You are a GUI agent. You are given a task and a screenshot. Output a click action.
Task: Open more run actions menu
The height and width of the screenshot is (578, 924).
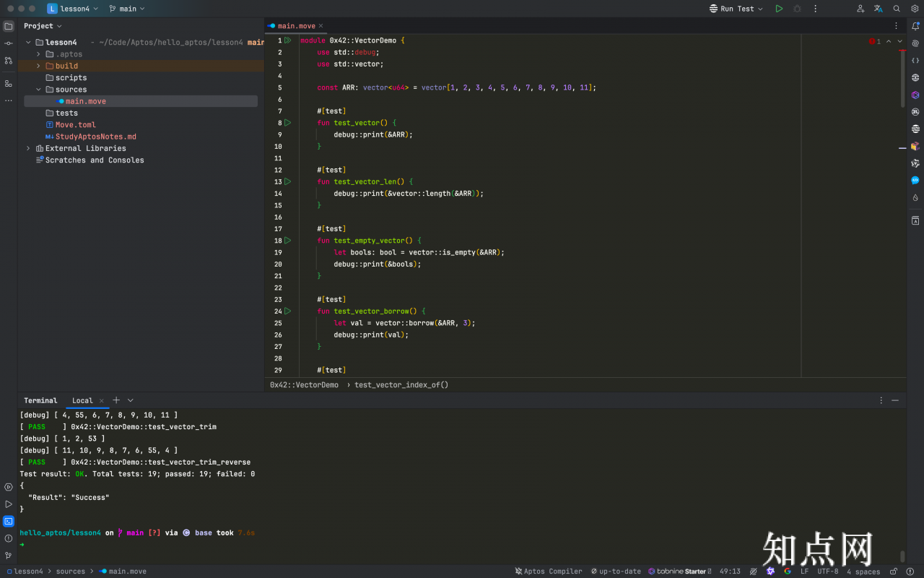816,9
